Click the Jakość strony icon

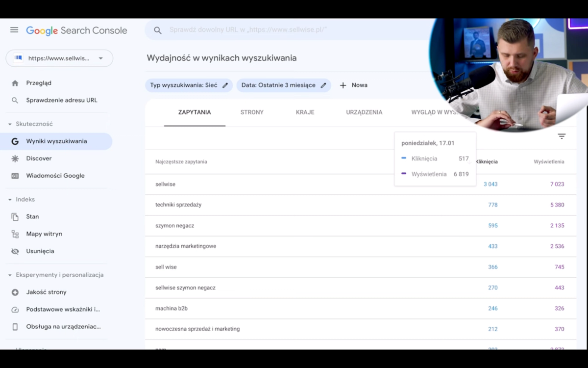coord(15,292)
